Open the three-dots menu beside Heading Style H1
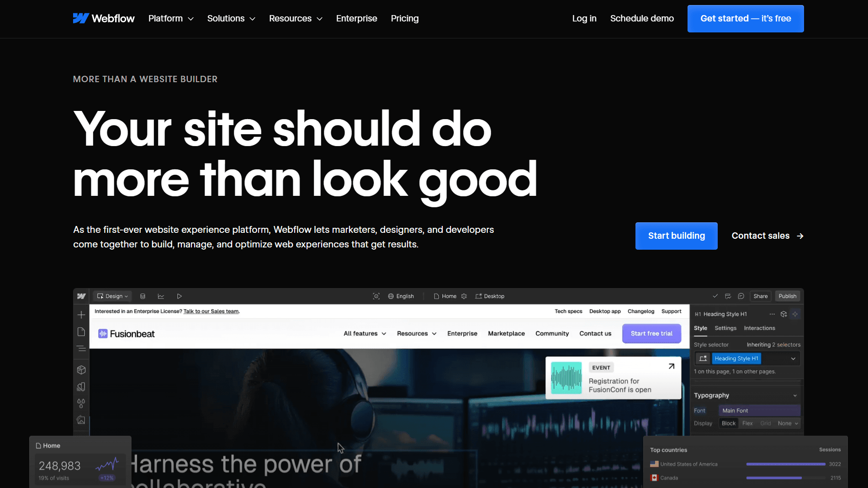The height and width of the screenshot is (488, 868). (x=772, y=314)
